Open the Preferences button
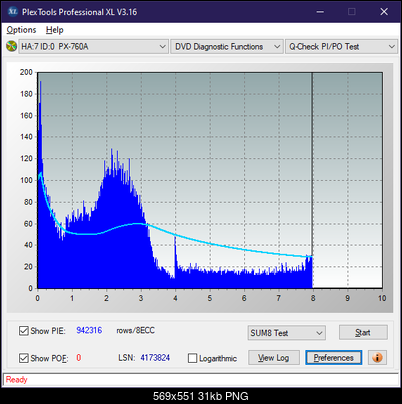402x404 pixels. (x=334, y=358)
